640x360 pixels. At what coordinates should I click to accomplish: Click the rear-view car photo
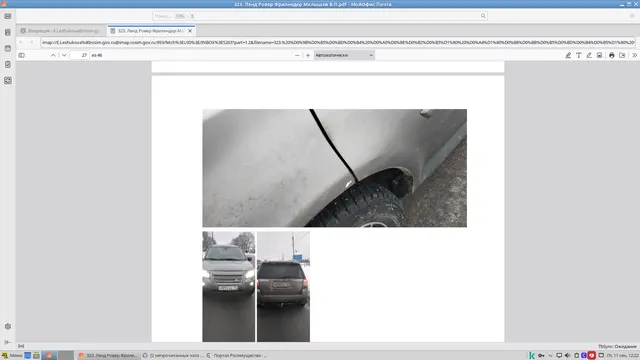click(283, 287)
